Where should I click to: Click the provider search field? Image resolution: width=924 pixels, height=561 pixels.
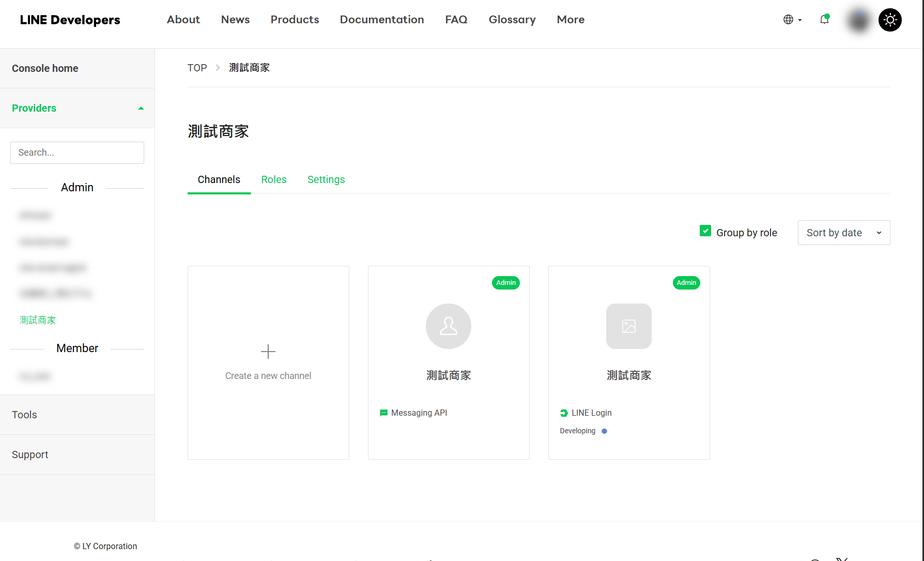point(78,153)
